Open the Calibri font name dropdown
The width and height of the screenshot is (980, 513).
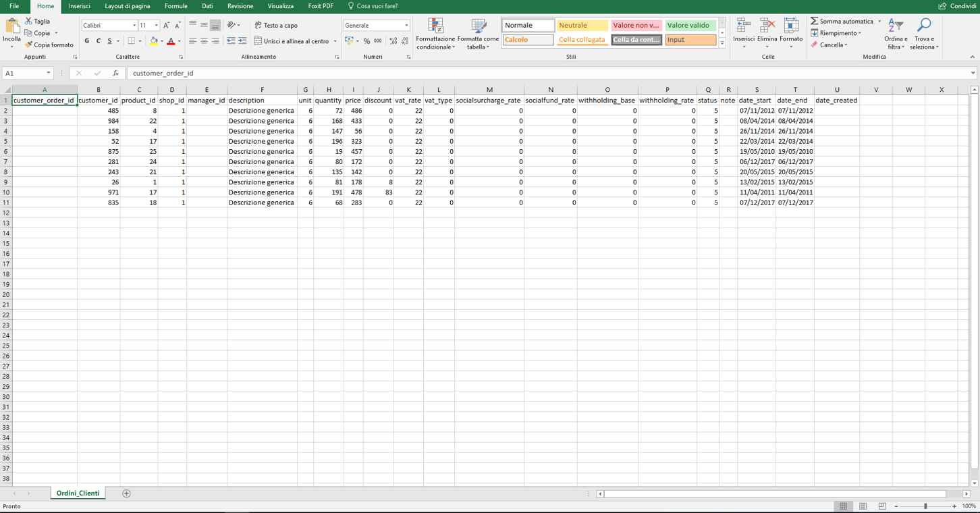pyautogui.click(x=134, y=26)
